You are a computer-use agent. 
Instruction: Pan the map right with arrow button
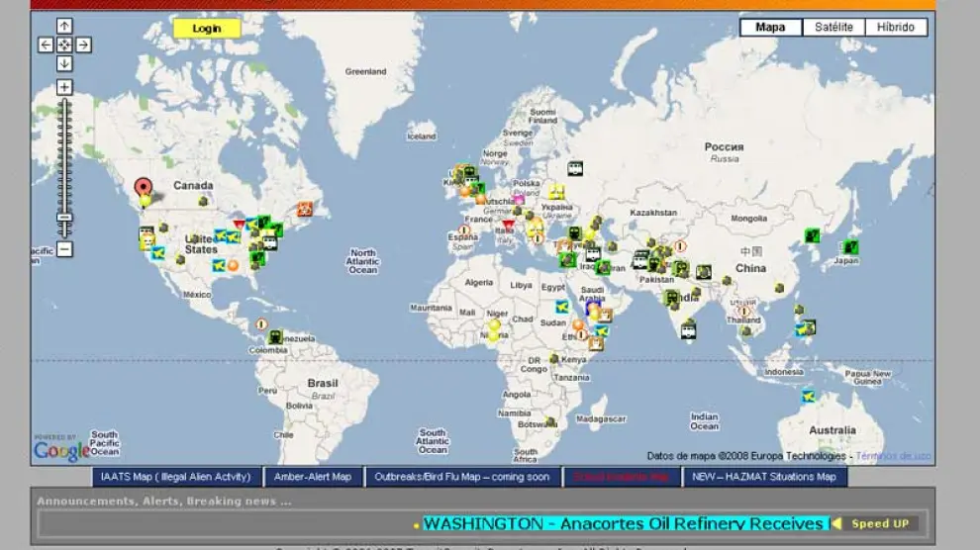(83, 45)
